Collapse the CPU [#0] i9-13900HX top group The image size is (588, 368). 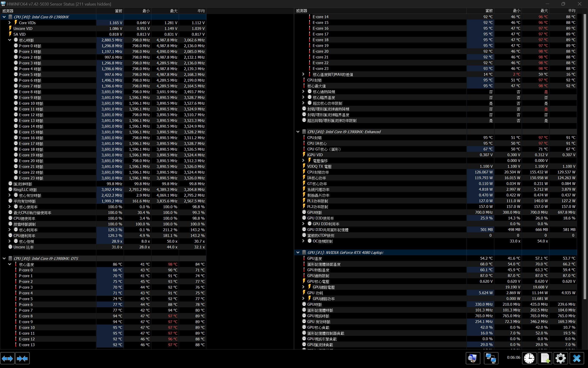click(4, 17)
